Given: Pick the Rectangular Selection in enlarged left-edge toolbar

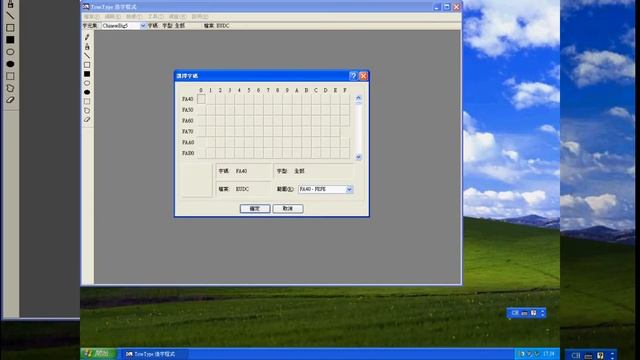Looking at the screenshot, I should pyautogui.click(x=10, y=76).
